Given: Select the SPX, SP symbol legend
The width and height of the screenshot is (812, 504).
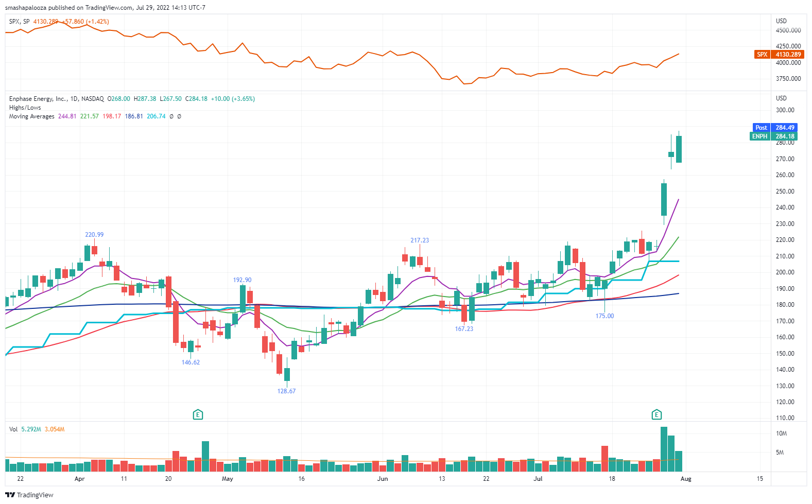Looking at the screenshot, I should [20, 22].
